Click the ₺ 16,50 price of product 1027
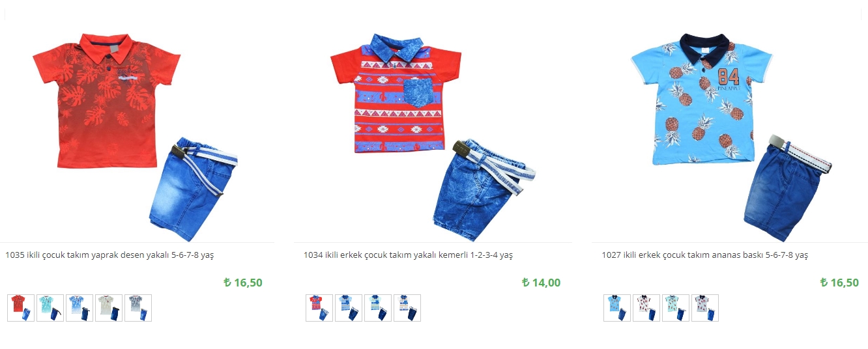 [x=839, y=283]
